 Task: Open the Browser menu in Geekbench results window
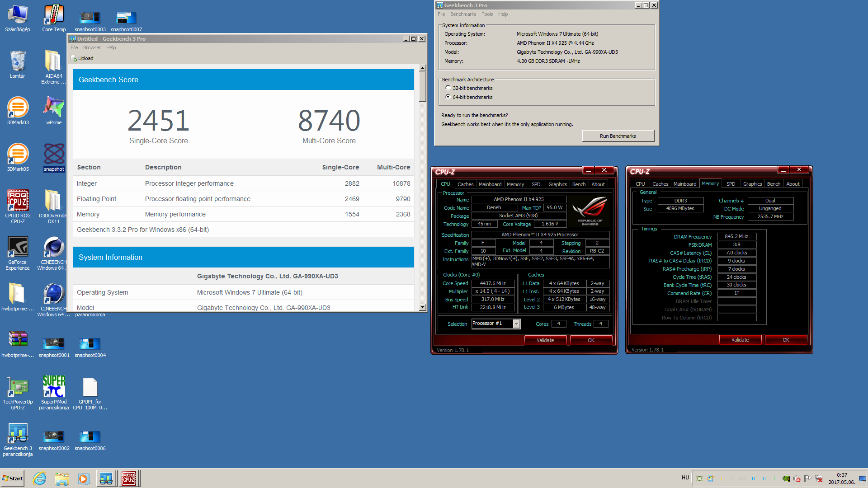(x=92, y=47)
